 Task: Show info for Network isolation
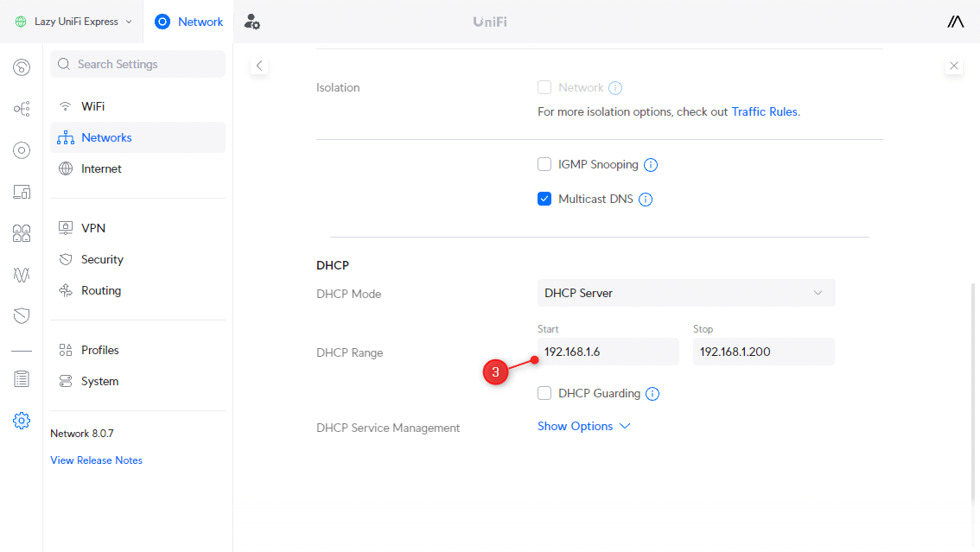[615, 88]
